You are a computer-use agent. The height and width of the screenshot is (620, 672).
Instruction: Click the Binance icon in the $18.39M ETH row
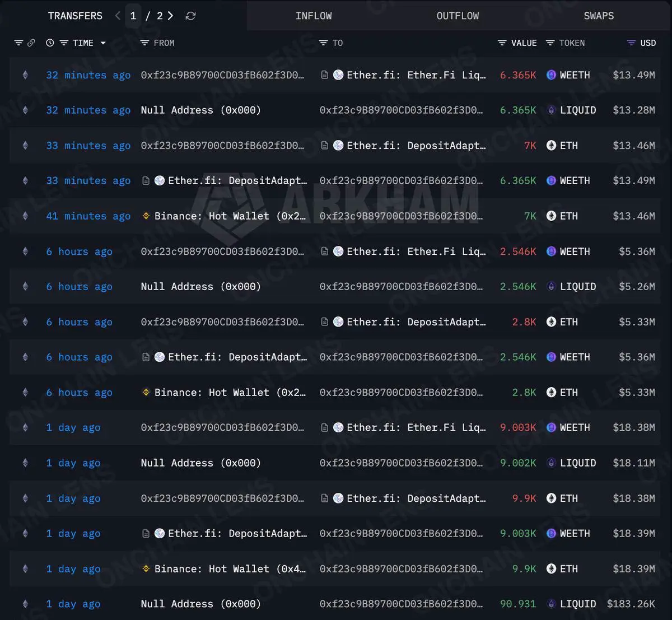point(146,568)
